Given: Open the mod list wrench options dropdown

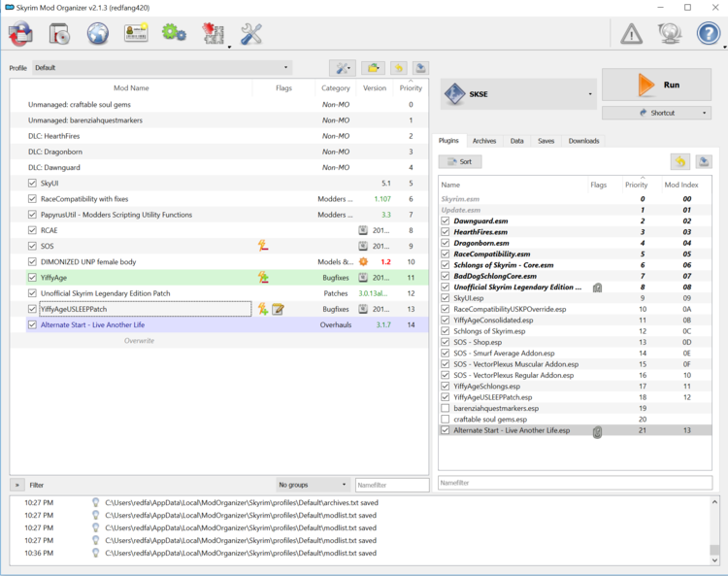Looking at the screenshot, I should pos(343,68).
